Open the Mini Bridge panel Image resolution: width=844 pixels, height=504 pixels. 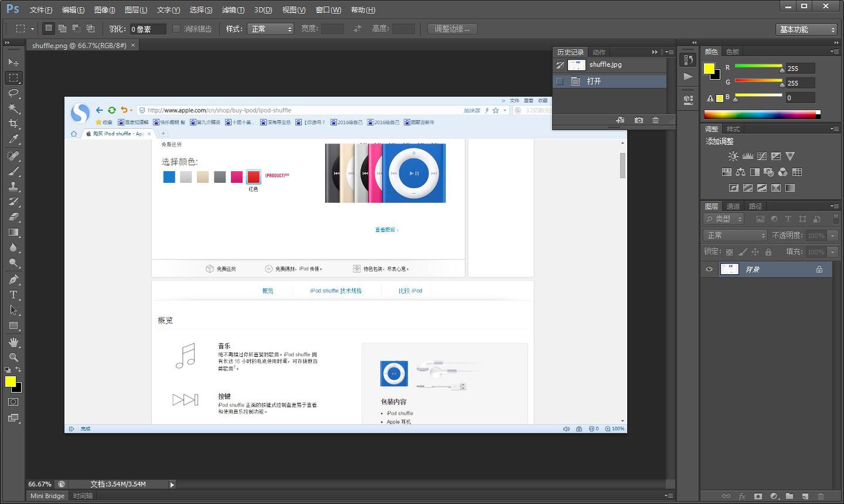pos(47,496)
